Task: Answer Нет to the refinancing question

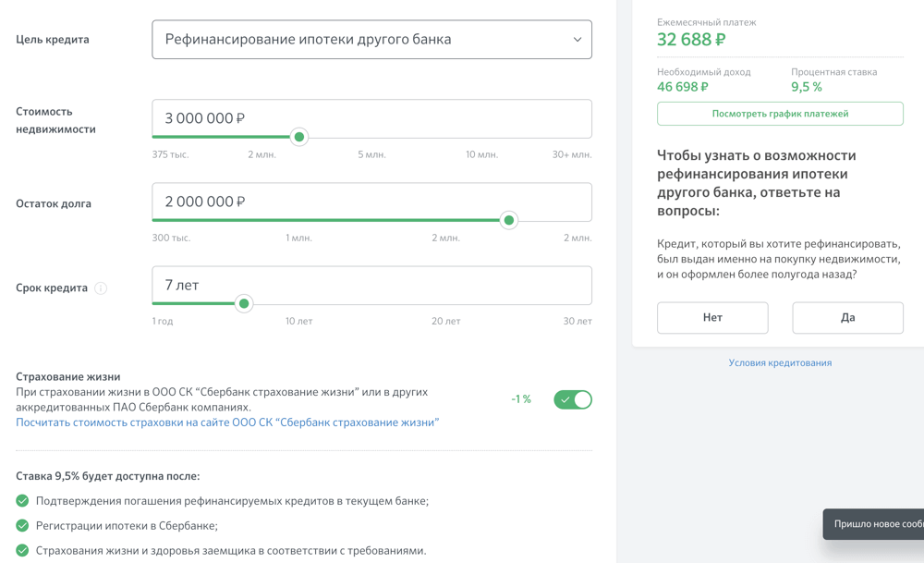Action: (x=712, y=318)
